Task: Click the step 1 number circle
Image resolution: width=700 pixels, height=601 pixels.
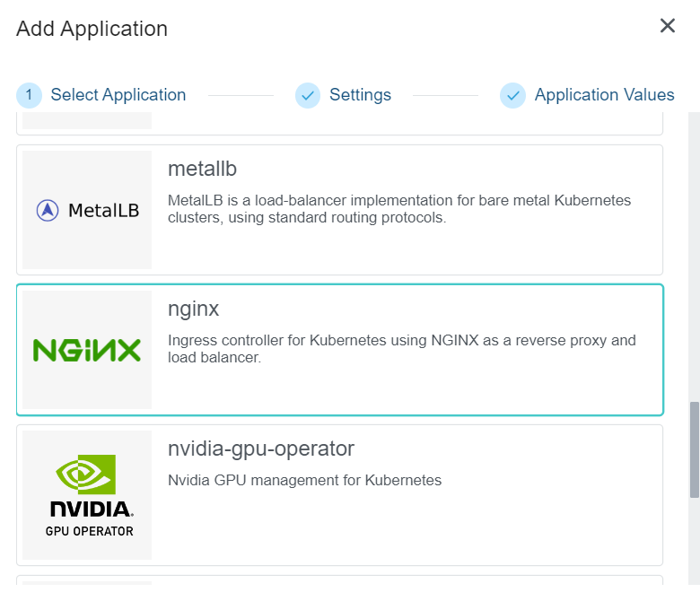Action: pos(30,95)
